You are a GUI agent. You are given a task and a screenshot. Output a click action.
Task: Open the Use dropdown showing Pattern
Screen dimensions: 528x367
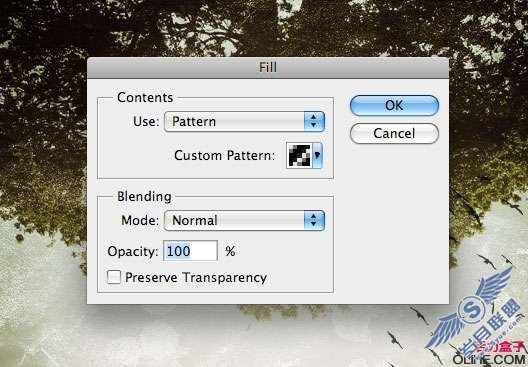click(x=244, y=121)
